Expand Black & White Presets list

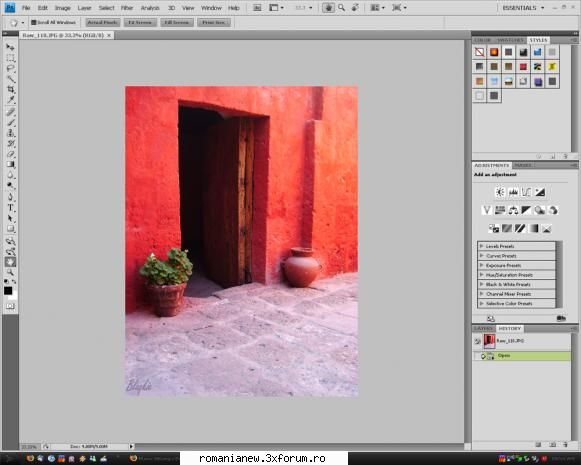point(482,284)
